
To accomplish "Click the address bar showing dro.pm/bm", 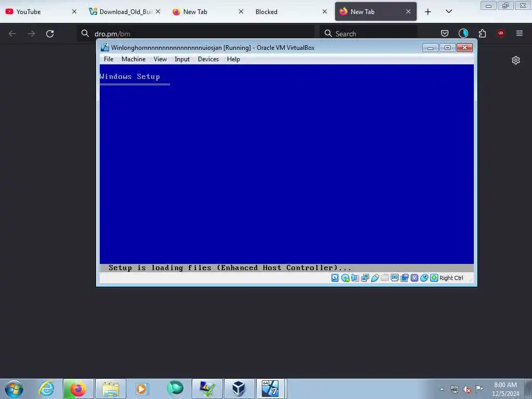I will [196, 34].
